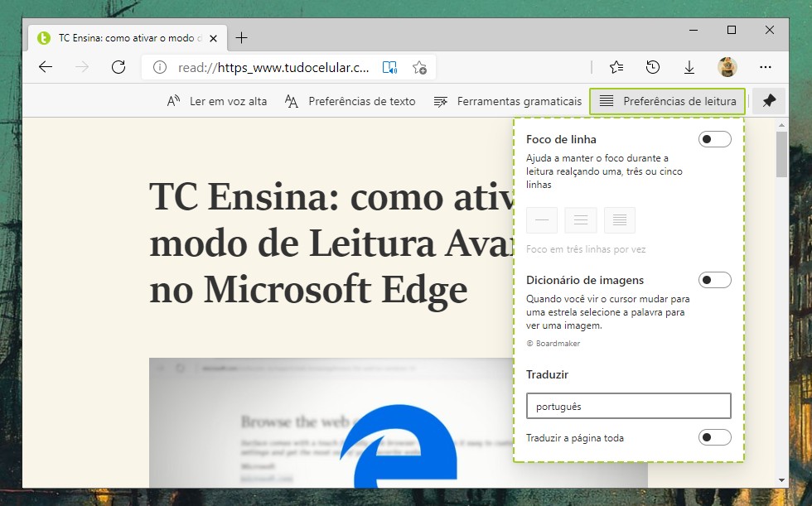Select three-line focus option
This screenshot has height=506, width=812.
[581, 220]
